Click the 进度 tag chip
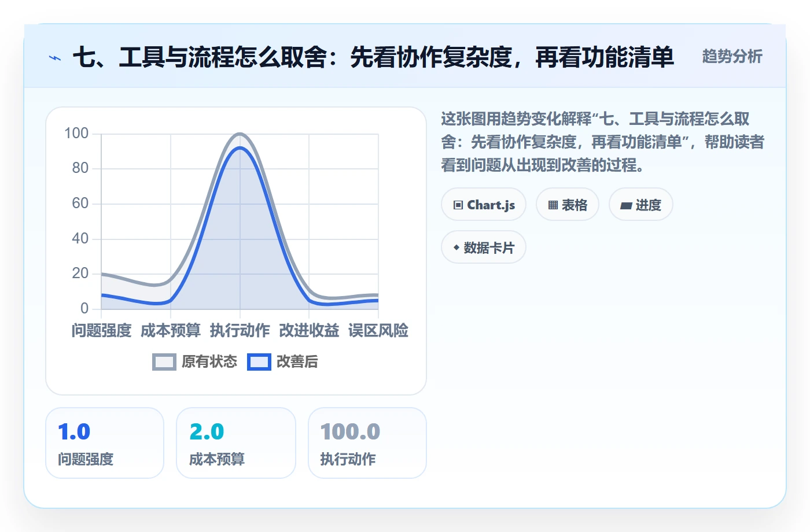810x532 pixels. point(641,205)
